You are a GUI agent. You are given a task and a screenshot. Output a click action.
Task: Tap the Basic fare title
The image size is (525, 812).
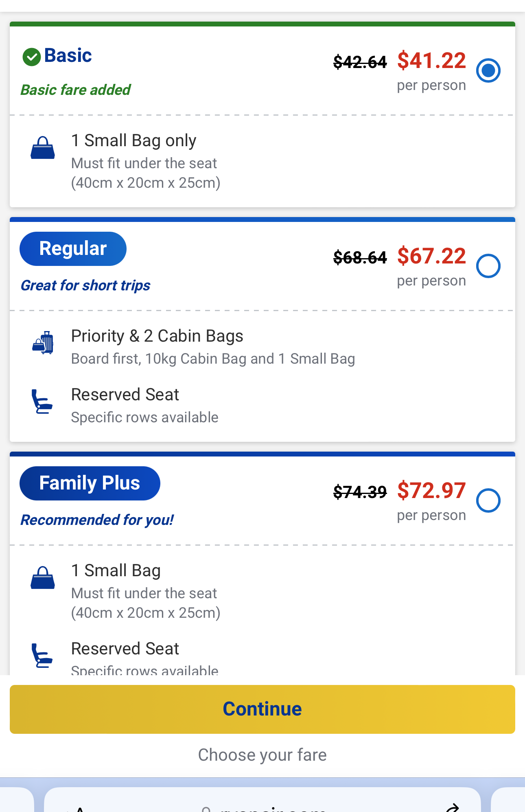click(68, 55)
